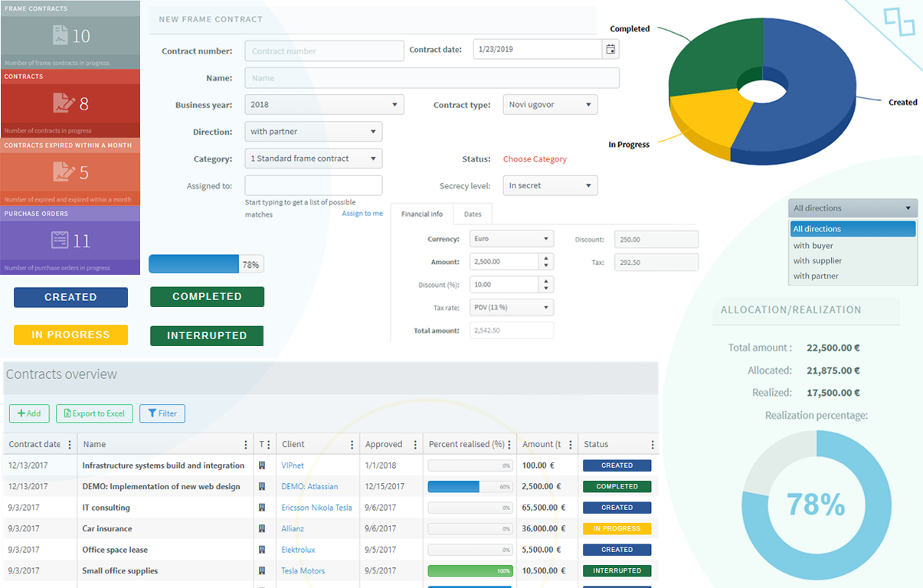Open the Filter button
This screenshot has height=588, width=923.
coord(162,413)
